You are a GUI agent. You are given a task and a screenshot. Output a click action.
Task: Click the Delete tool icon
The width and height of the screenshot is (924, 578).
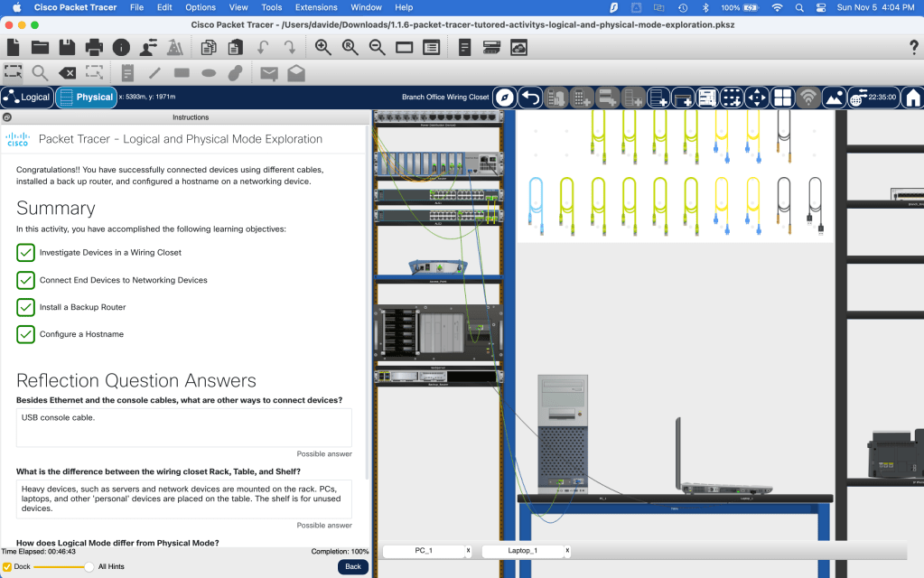tap(67, 73)
